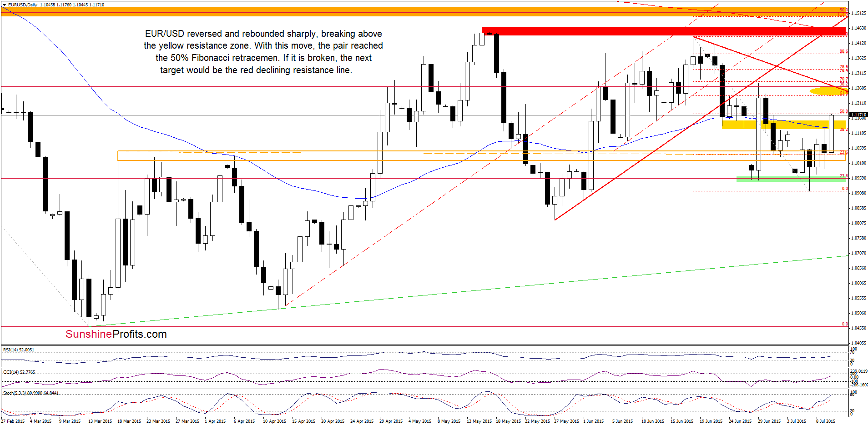This screenshot has height=425, width=868.
Task: Click the 9 Mar 2015 date label
Action: [x=70, y=421]
